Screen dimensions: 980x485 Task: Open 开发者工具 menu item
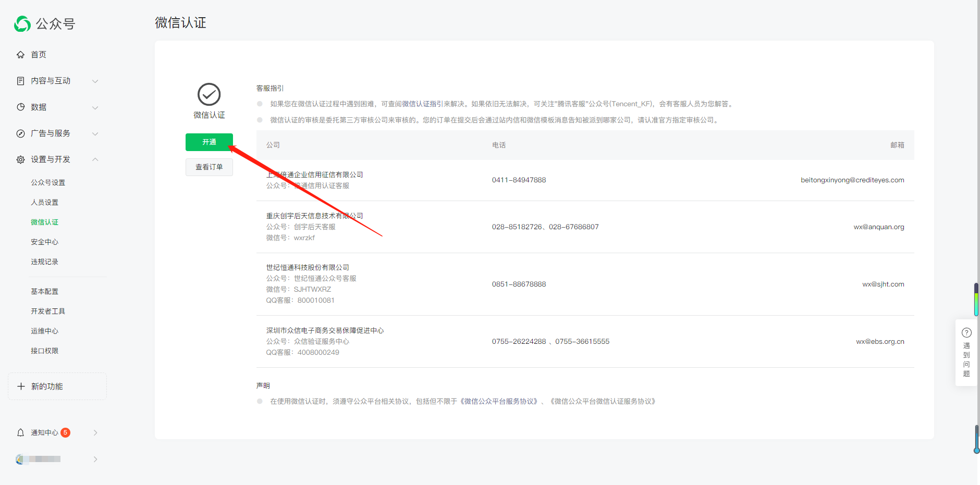coord(48,312)
